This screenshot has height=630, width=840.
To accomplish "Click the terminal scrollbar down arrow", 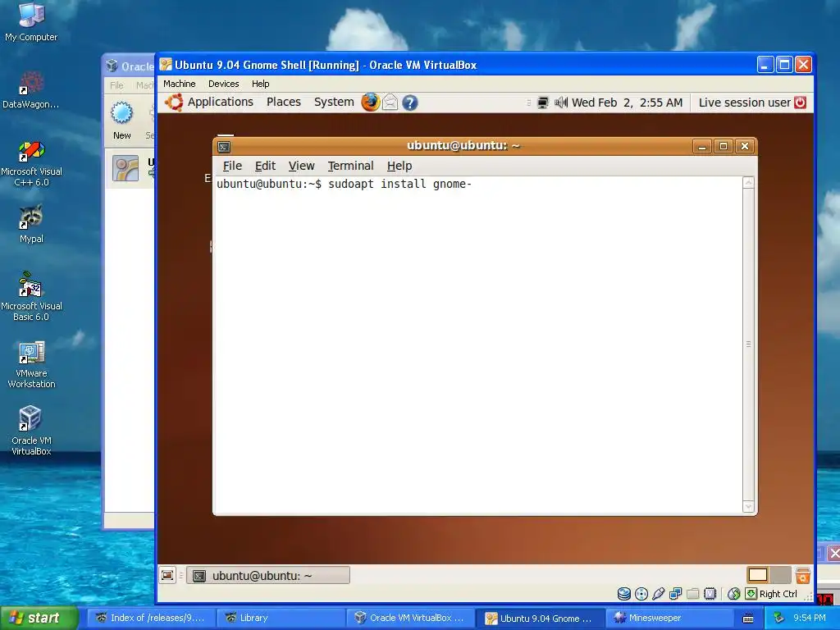I will pyautogui.click(x=748, y=506).
